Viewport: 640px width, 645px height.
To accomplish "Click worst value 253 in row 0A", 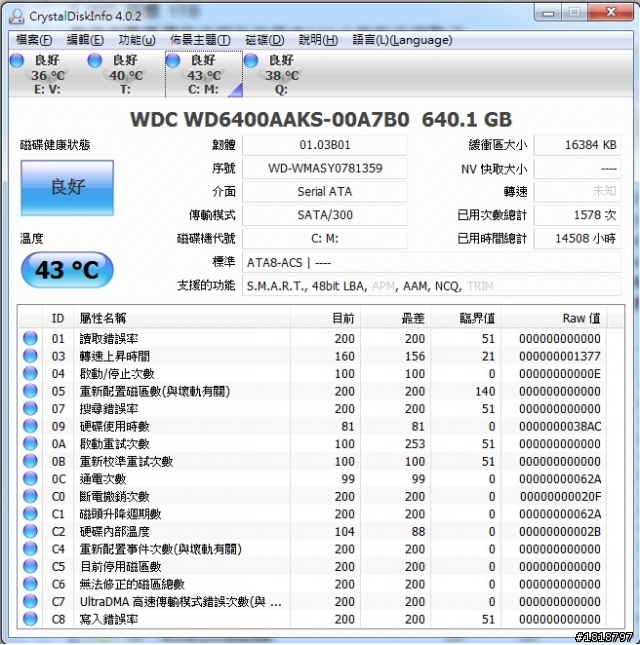I will pyautogui.click(x=415, y=444).
